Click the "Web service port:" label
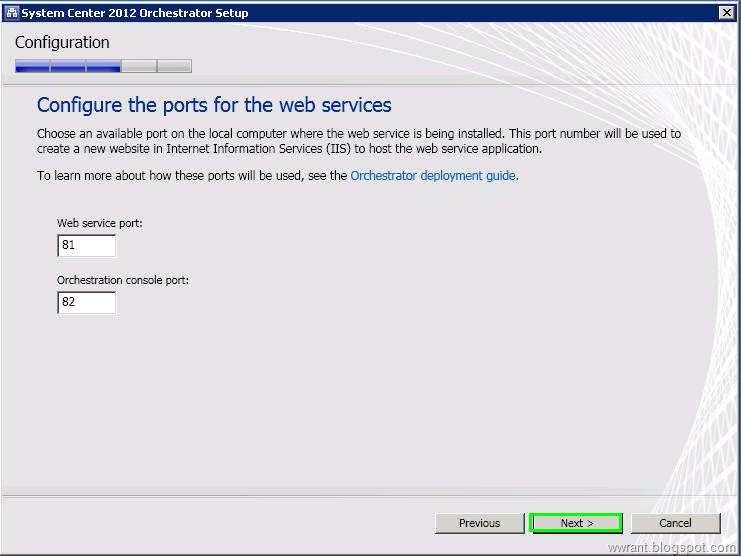This screenshot has height=556, width=741. (x=100, y=223)
